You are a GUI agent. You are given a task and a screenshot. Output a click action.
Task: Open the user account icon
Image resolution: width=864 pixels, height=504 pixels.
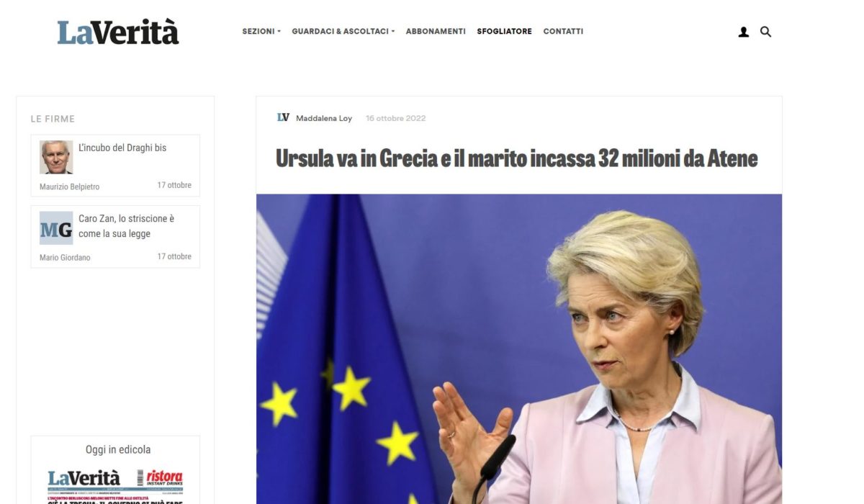point(744,32)
